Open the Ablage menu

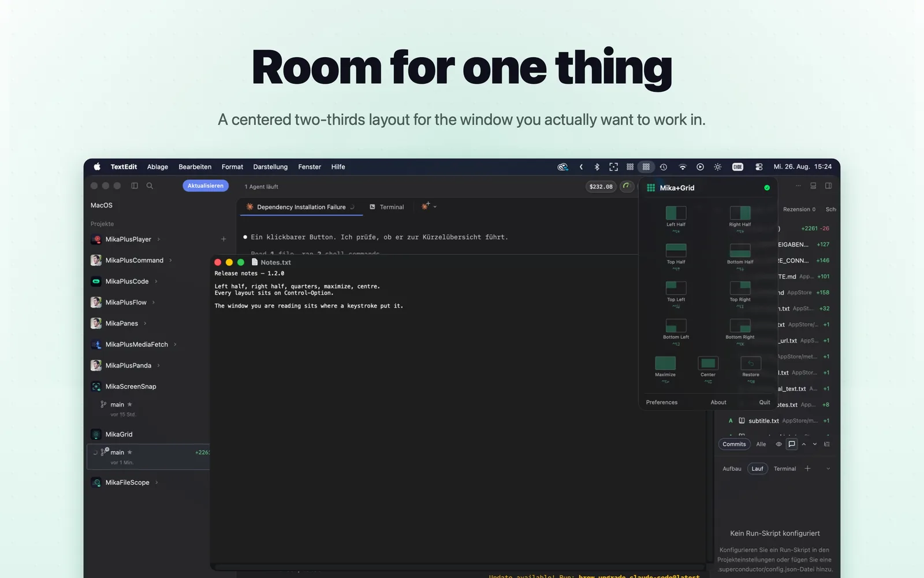pyautogui.click(x=158, y=167)
